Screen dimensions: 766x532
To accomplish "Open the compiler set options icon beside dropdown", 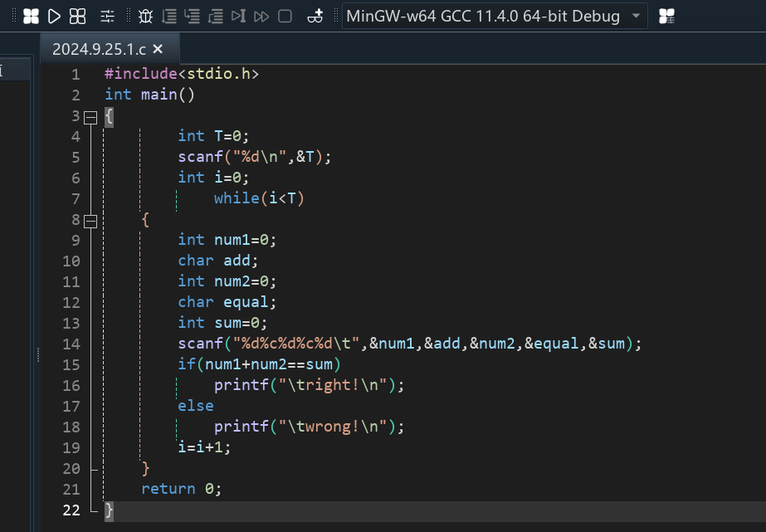I will click(x=667, y=16).
